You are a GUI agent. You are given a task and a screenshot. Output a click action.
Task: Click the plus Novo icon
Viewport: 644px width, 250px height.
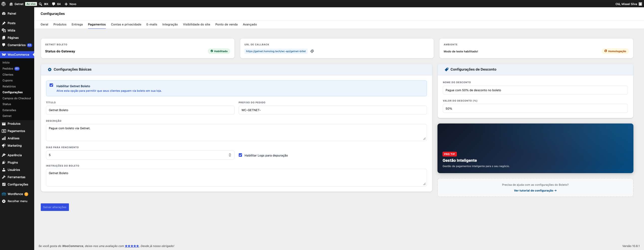66,4
